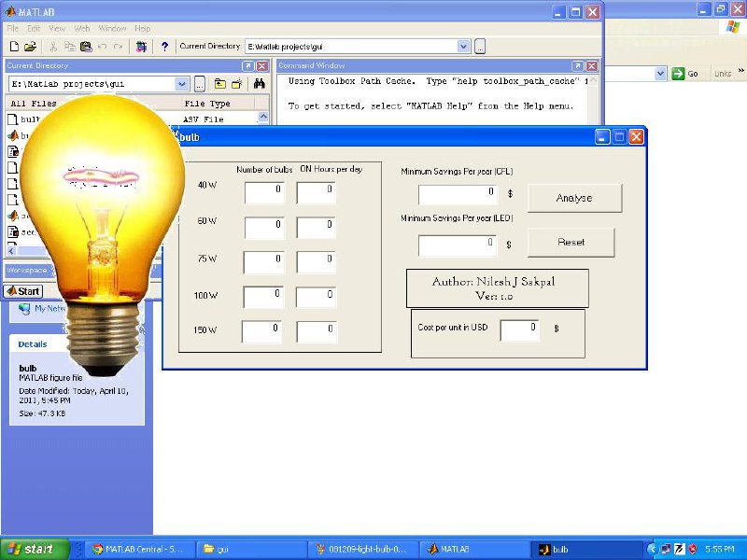Image resolution: width=747 pixels, height=560 pixels.
Task: Click the panel's browse-for-folder ellipsis button
Action: [x=200, y=84]
